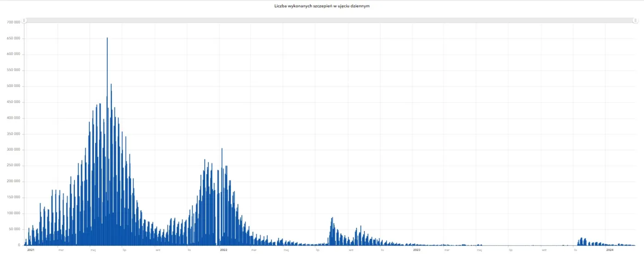Click the left handle of the range slider
644x254 pixels.
pyautogui.click(x=24, y=20)
